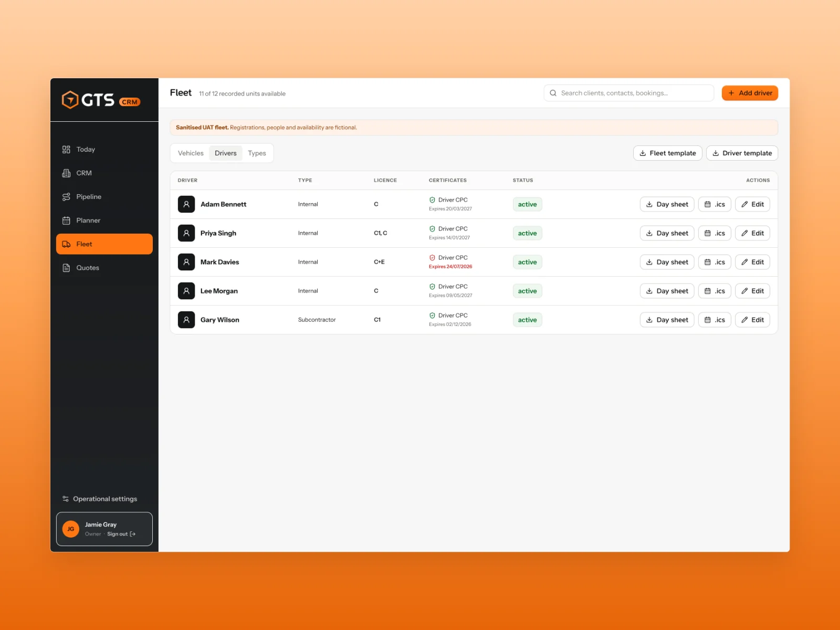The height and width of the screenshot is (630, 840).
Task: Click the GTS CRM logo
Action: 101,100
